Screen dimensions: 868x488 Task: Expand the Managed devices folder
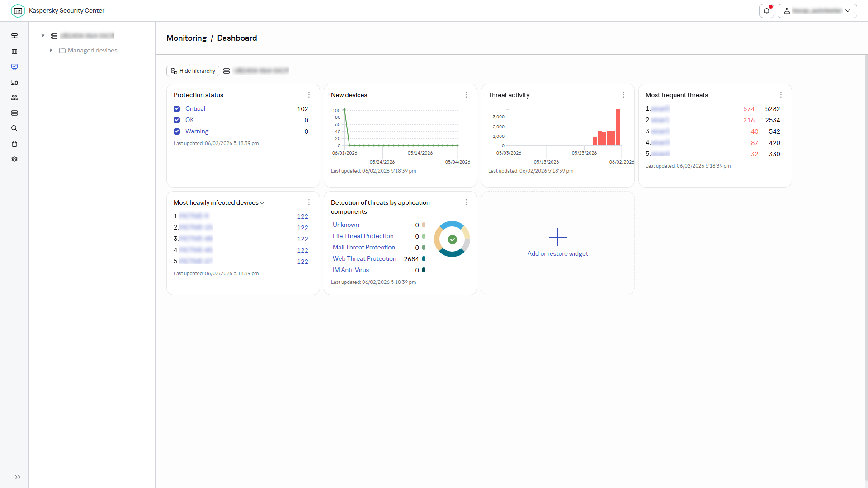point(51,50)
